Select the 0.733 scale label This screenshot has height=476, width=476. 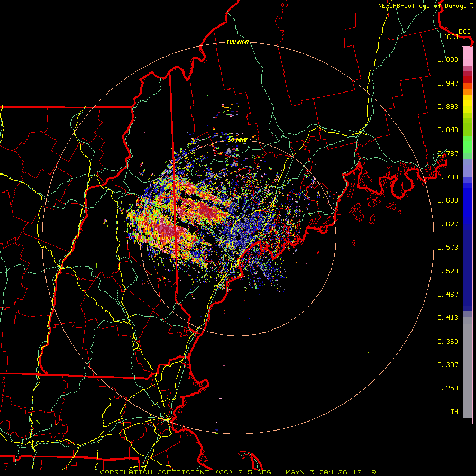coord(448,177)
